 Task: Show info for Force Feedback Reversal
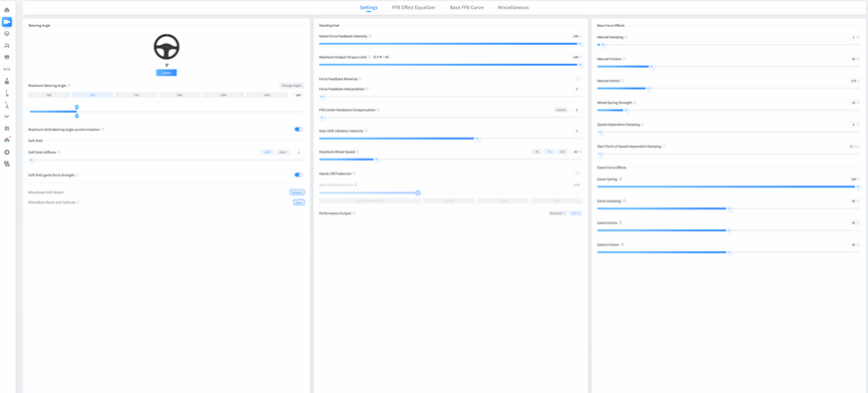(x=360, y=79)
